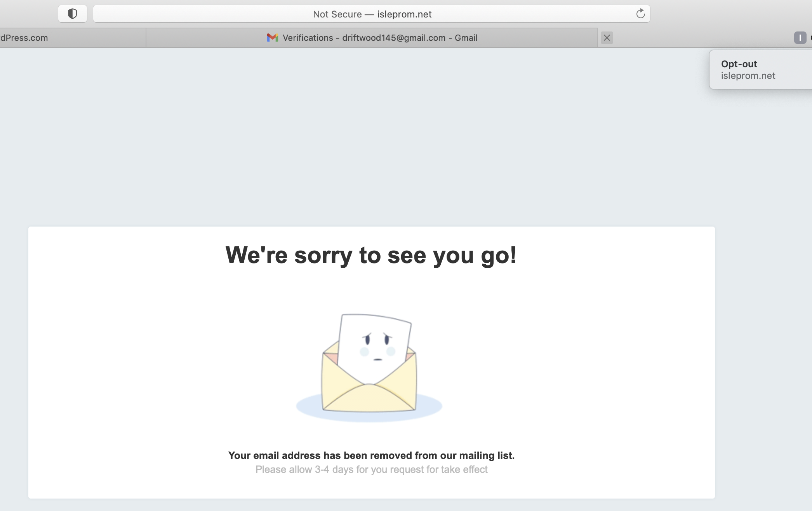Close the current tab with X

[x=607, y=38]
